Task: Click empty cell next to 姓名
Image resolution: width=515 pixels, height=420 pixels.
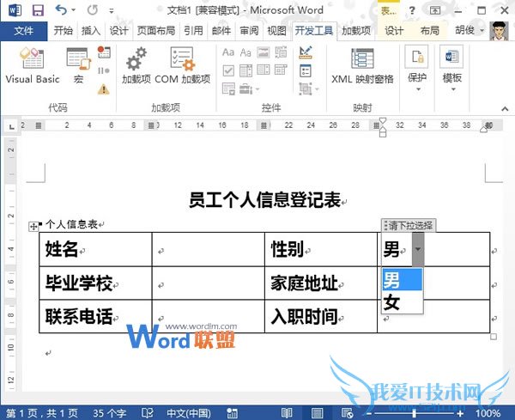Action: point(209,249)
